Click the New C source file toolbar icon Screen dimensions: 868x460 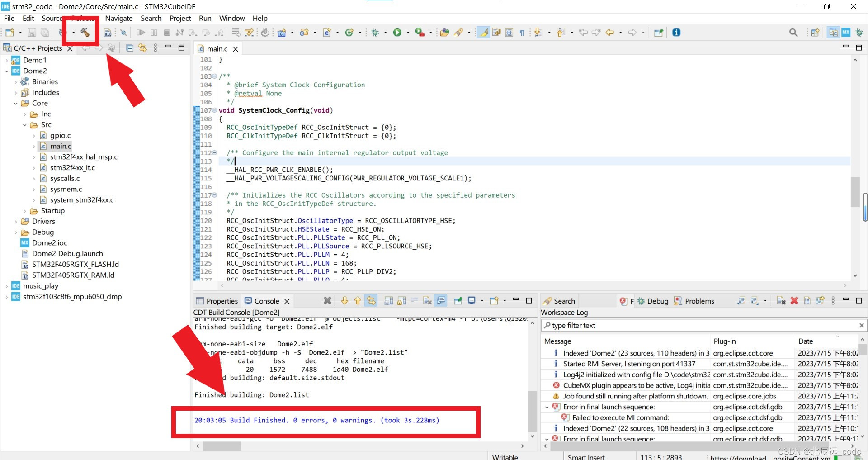[x=327, y=33]
